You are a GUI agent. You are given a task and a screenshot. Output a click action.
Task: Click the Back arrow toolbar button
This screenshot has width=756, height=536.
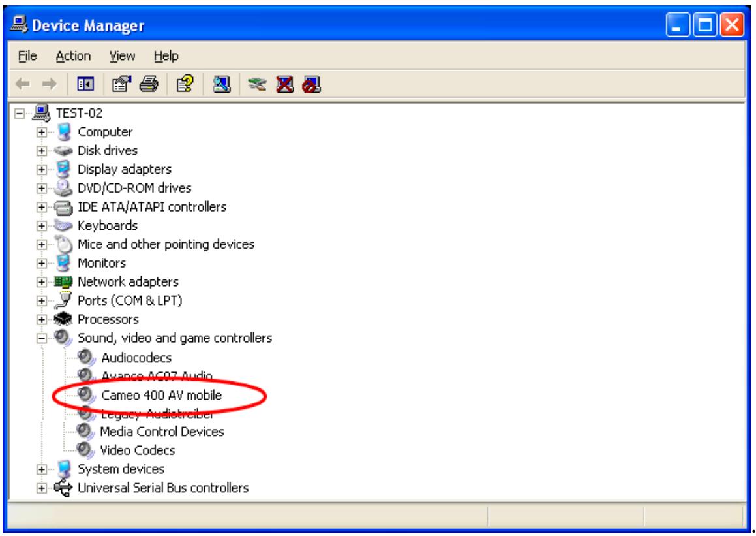(x=23, y=84)
